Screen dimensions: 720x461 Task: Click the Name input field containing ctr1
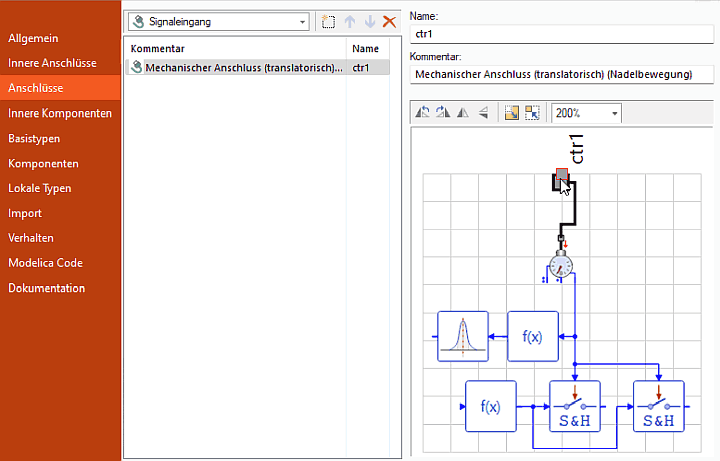pyautogui.click(x=563, y=33)
